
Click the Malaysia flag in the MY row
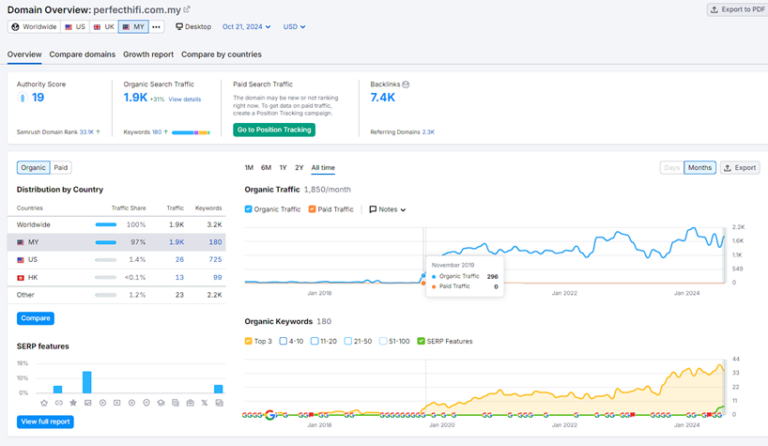[21, 242]
